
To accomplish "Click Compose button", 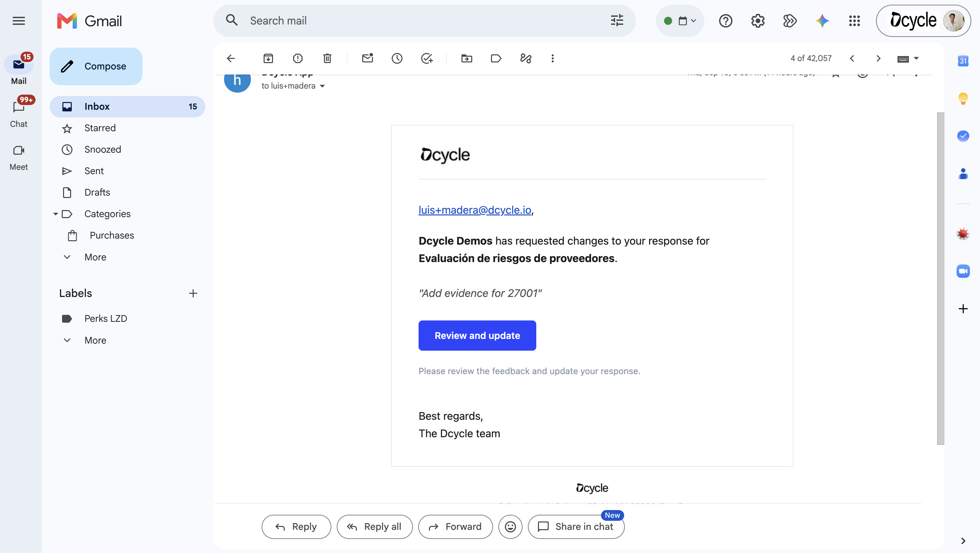I will [x=96, y=66].
